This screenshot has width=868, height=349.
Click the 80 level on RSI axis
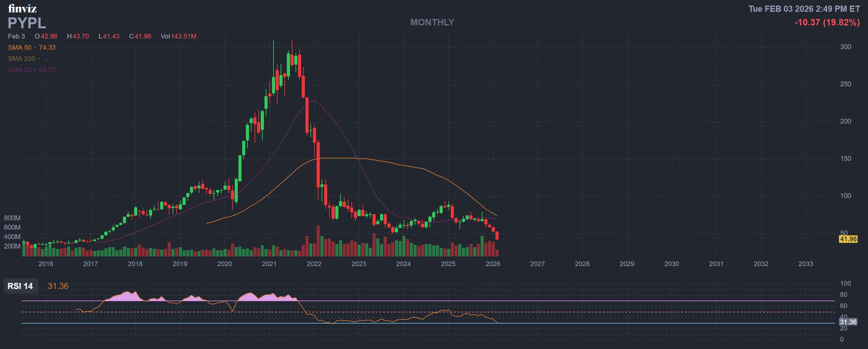844,295
